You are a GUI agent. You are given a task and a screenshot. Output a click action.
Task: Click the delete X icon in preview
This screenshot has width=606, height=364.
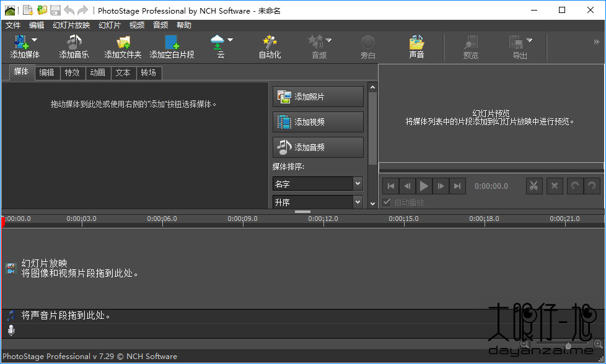[x=554, y=186]
